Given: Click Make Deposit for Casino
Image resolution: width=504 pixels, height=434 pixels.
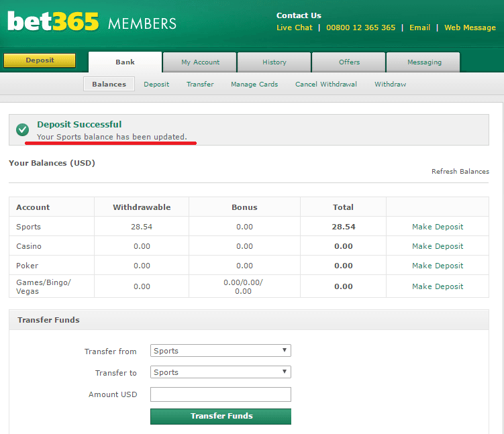Looking at the screenshot, I should pyautogui.click(x=438, y=246).
